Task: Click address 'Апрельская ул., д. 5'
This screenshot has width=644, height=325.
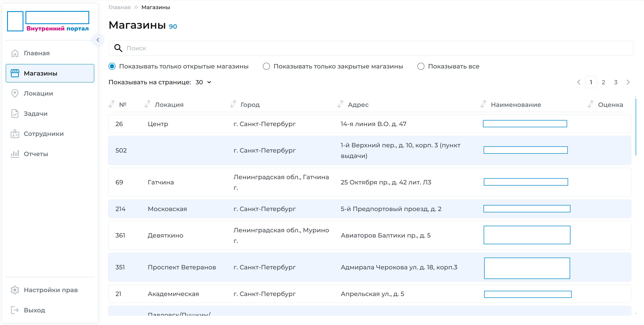Action: (372, 294)
